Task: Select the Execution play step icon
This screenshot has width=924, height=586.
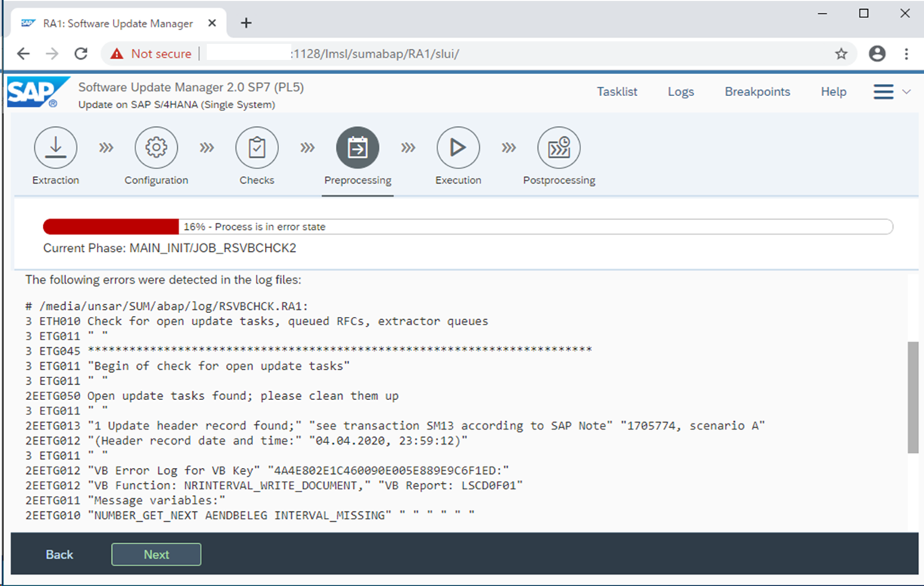Action: pyautogui.click(x=458, y=147)
